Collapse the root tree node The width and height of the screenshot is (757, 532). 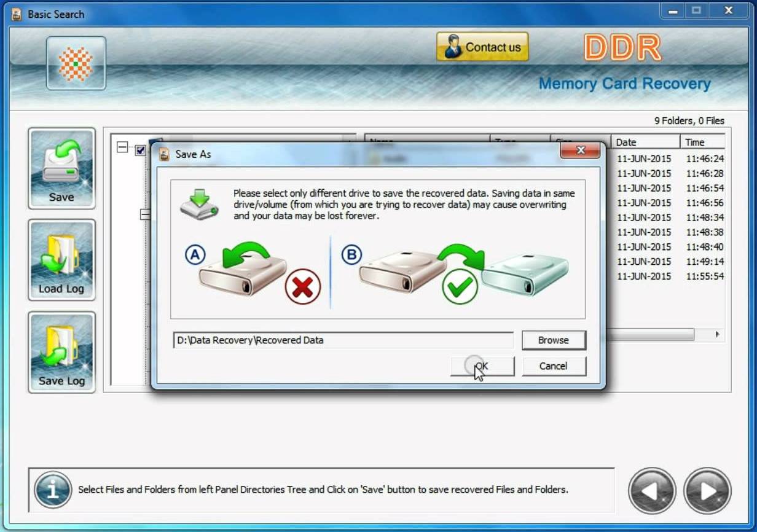click(122, 147)
